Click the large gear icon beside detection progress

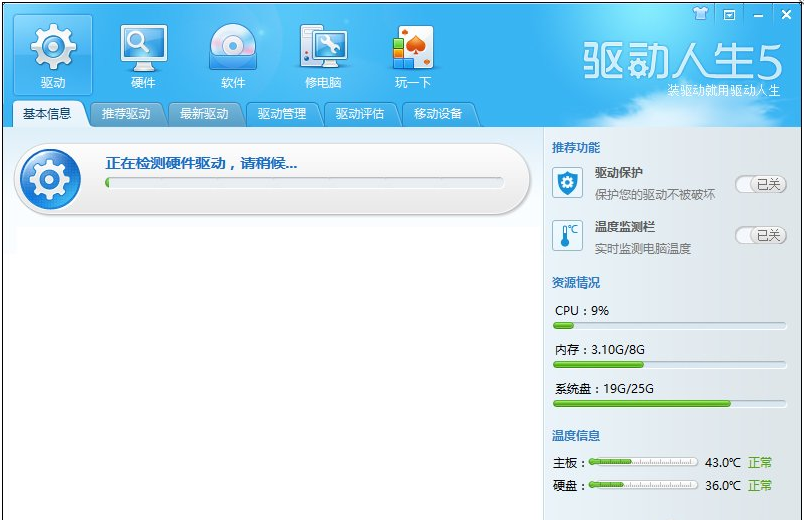point(50,179)
